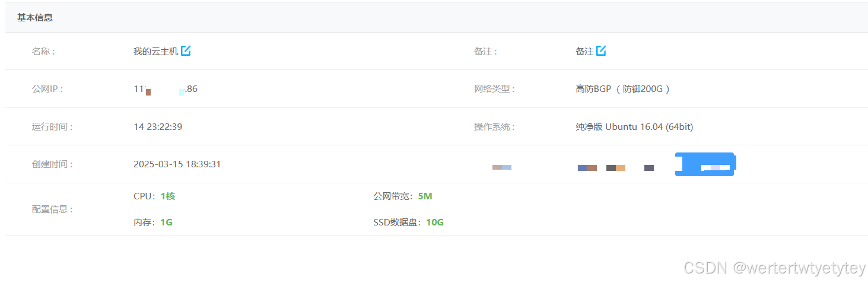Select creation time 2025-03-15 18:39:31
868x283 pixels.
[x=177, y=164]
